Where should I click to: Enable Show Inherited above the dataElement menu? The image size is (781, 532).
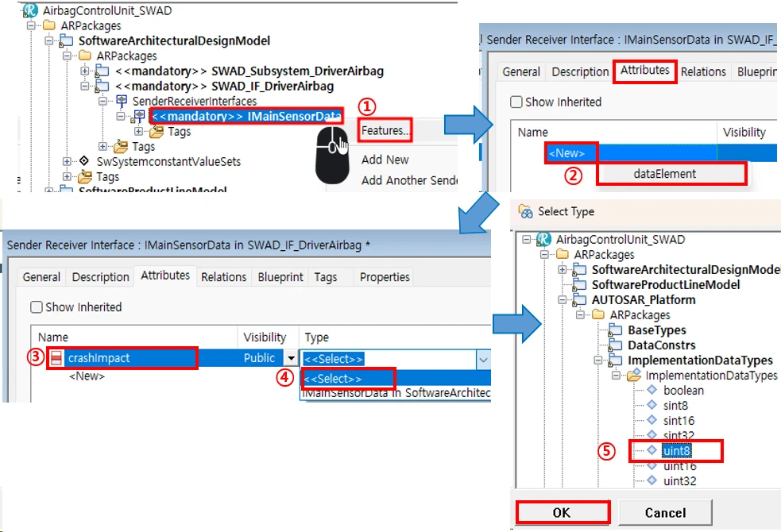516,102
